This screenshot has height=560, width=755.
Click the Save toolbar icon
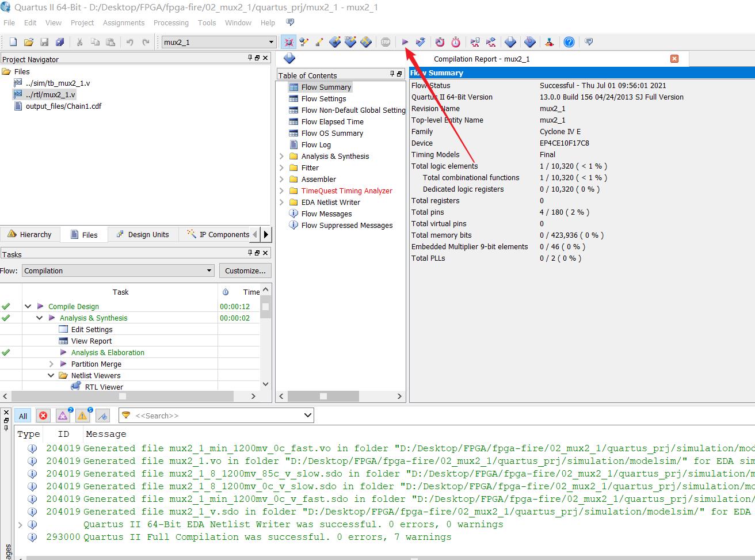44,42
